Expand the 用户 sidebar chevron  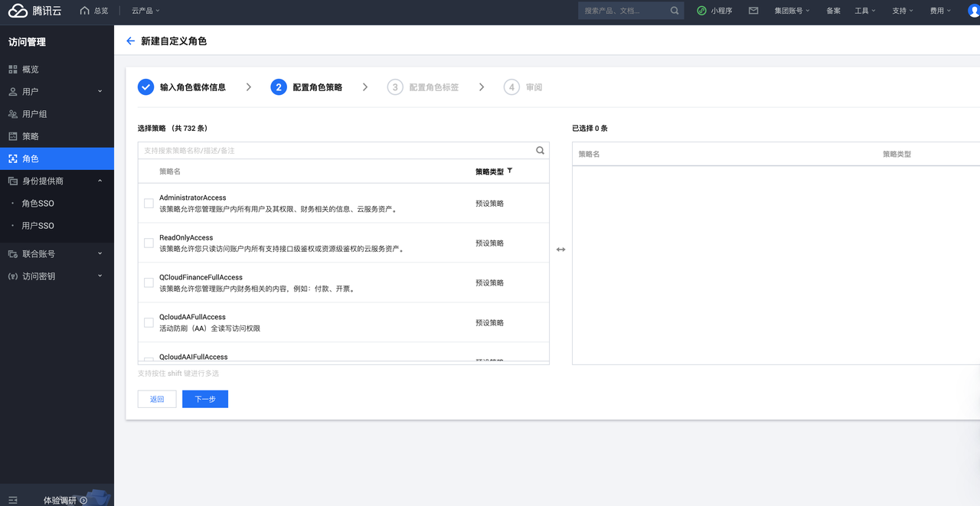pyautogui.click(x=100, y=91)
